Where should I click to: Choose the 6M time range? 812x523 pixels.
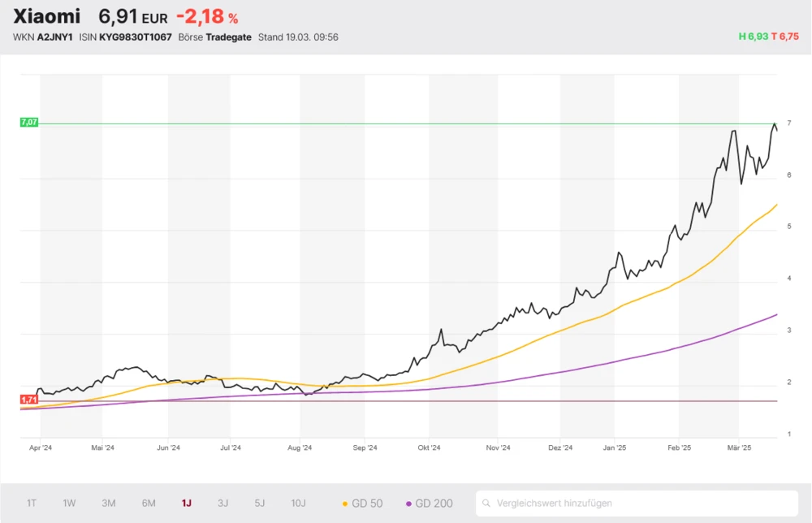(x=149, y=504)
